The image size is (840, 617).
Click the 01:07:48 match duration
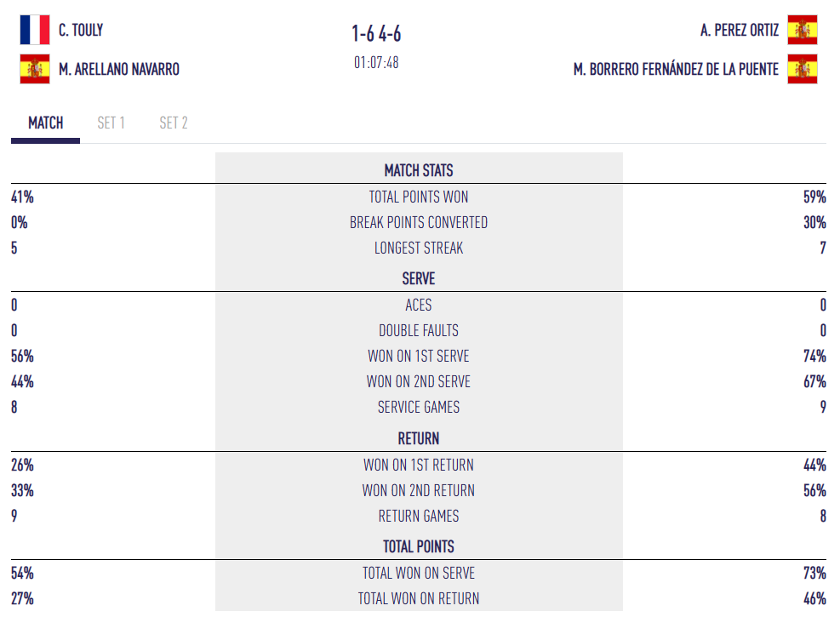pos(376,62)
